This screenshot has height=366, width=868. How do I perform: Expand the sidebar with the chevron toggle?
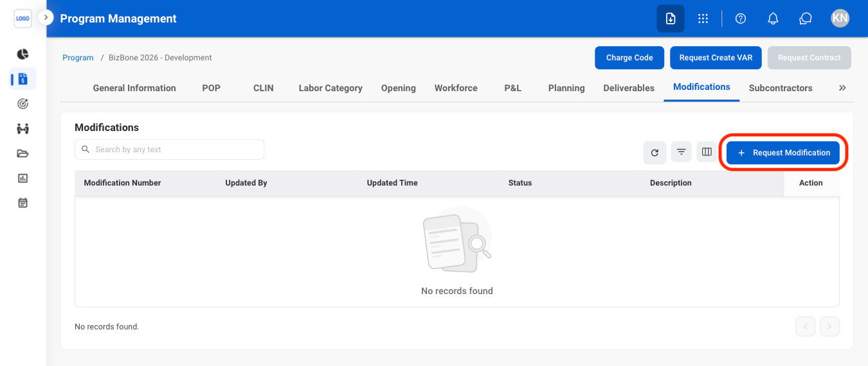[x=46, y=17]
